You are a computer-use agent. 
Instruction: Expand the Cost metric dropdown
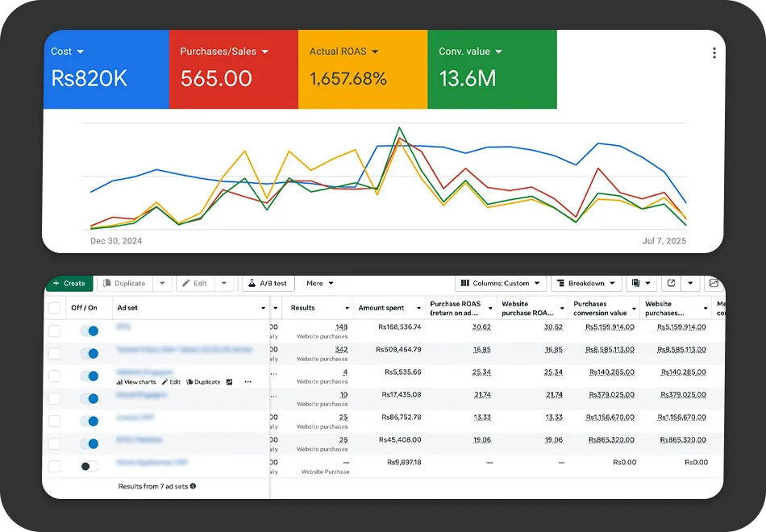click(80, 52)
